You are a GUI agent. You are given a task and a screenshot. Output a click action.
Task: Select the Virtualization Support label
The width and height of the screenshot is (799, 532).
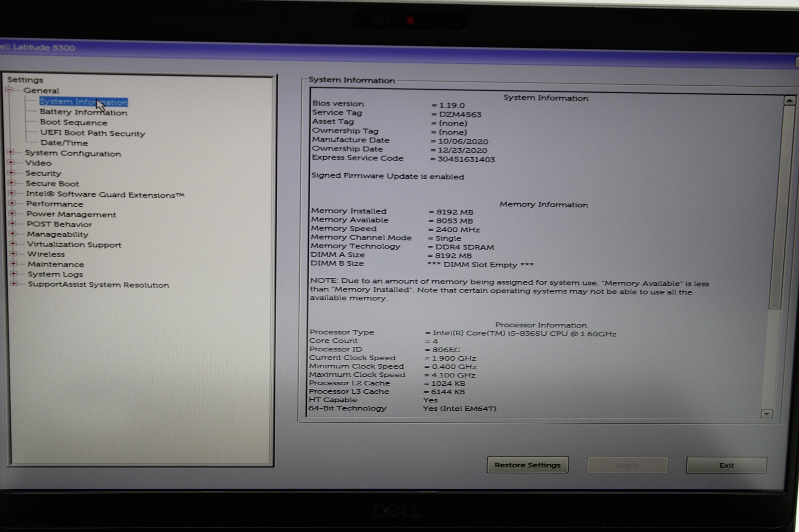click(74, 245)
